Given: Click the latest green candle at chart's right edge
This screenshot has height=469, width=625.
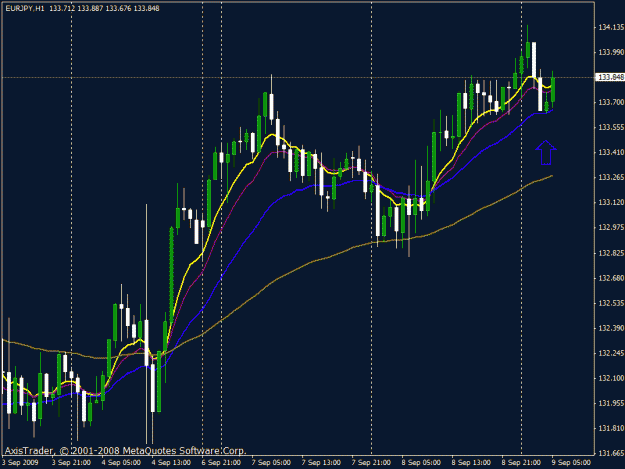Looking at the screenshot, I should click(x=553, y=90).
